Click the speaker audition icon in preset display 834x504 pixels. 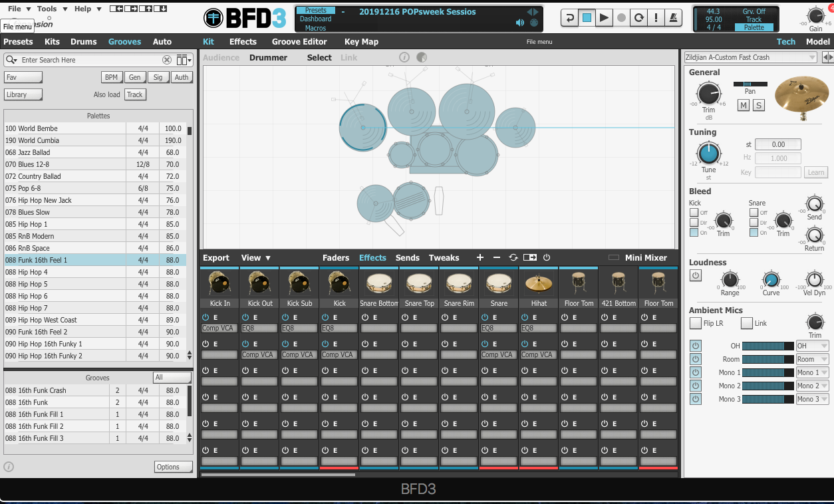520,23
